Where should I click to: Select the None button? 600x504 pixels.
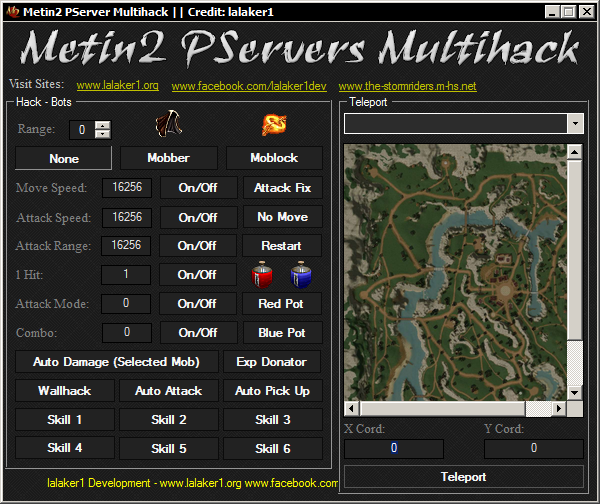64,158
